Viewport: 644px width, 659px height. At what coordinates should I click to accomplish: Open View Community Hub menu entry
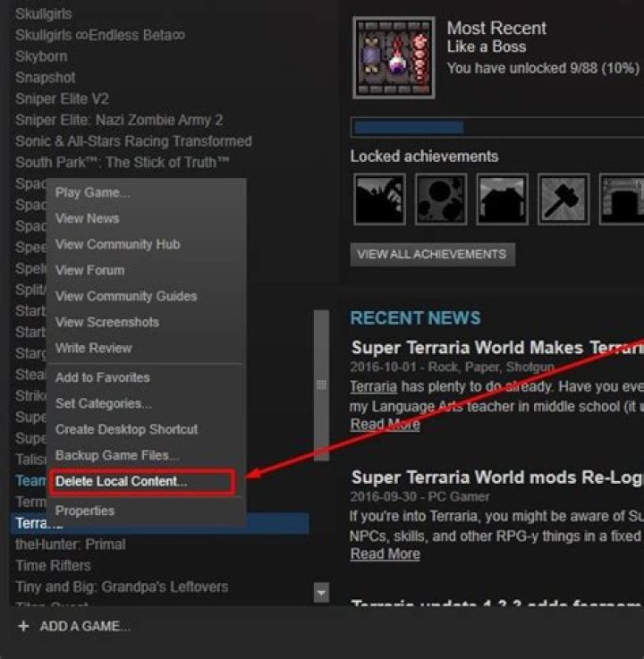point(118,244)
